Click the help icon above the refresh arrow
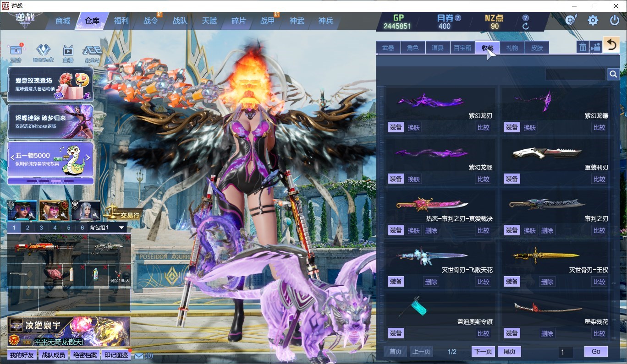Screen dimensions: 627x364 click(526, 18)
